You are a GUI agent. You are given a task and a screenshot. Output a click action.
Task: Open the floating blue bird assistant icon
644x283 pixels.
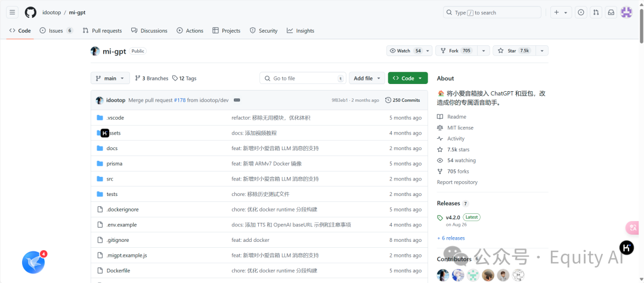[33, 262]
